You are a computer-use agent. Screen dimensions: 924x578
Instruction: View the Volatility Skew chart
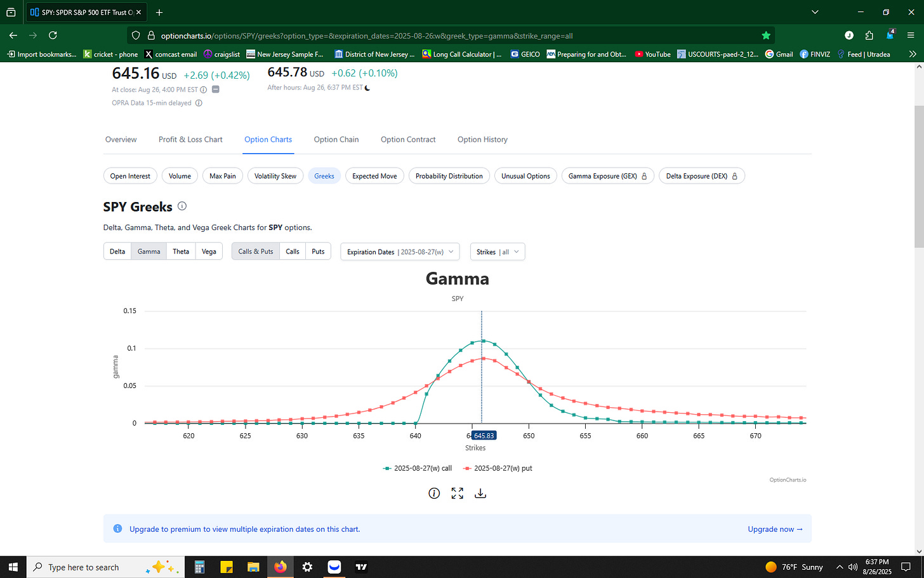point(275,176)
